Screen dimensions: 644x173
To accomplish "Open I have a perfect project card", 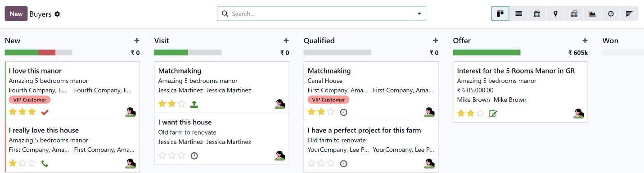I will click(371, 147).
